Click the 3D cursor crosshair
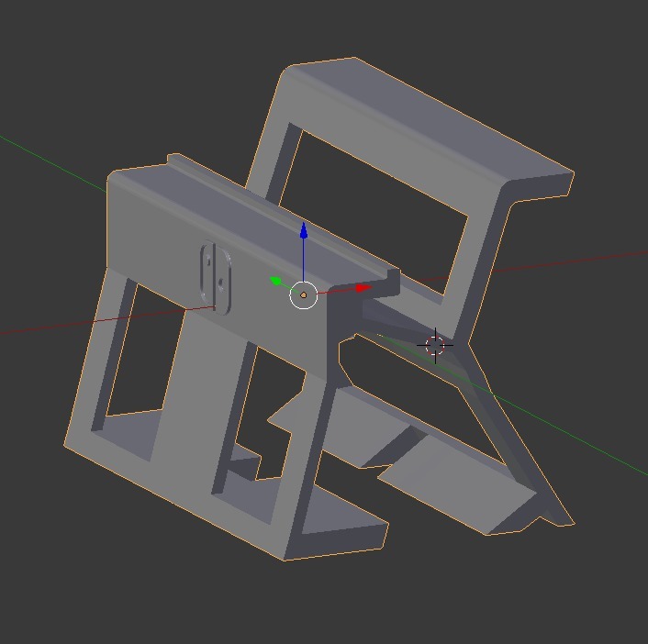Image resolution: width=648 pixels, height=644 pixels. coord(435,345)
